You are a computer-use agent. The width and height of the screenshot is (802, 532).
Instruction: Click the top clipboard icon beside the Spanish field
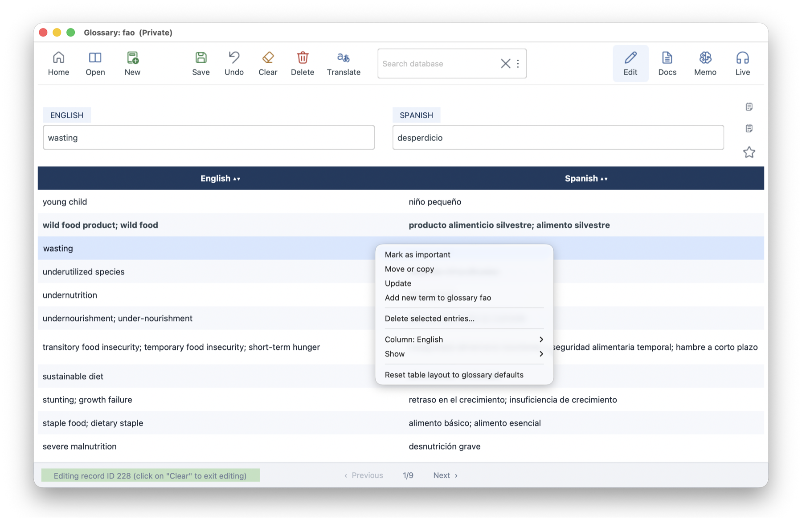(749, 107)
